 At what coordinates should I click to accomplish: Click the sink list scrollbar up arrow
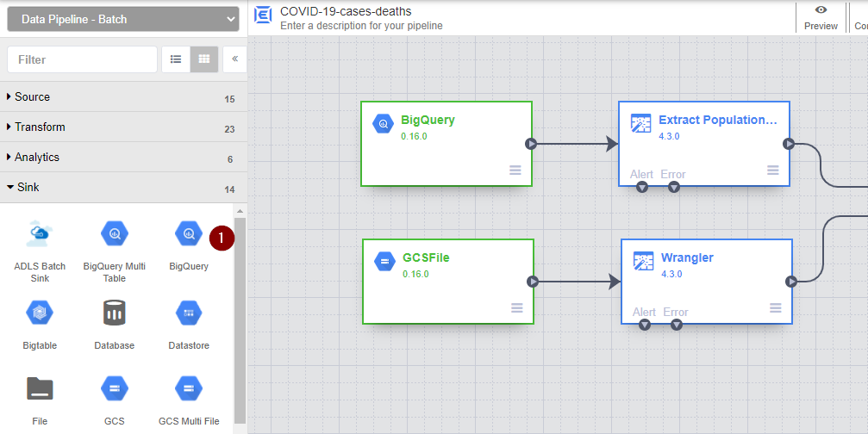point(240,211)
